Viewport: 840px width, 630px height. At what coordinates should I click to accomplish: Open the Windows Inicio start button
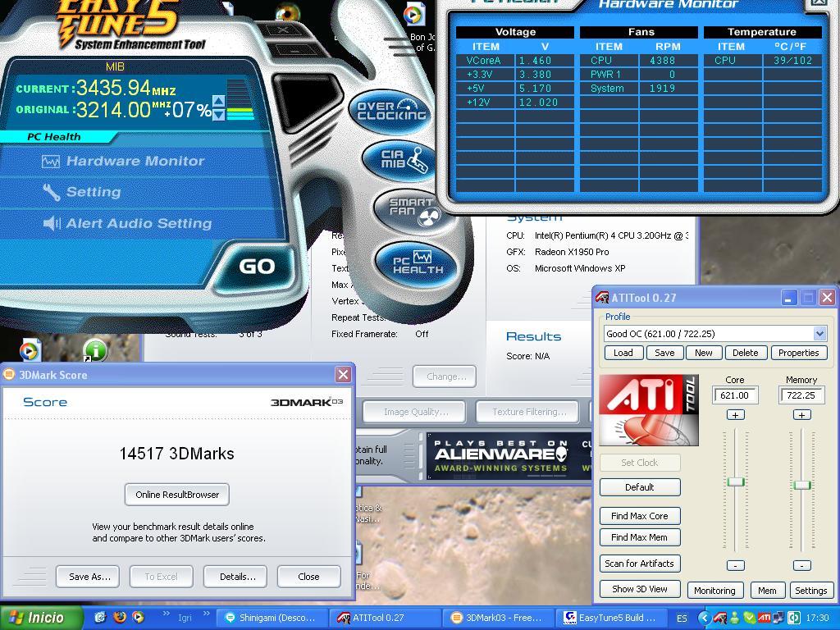[x=41, y=618]
